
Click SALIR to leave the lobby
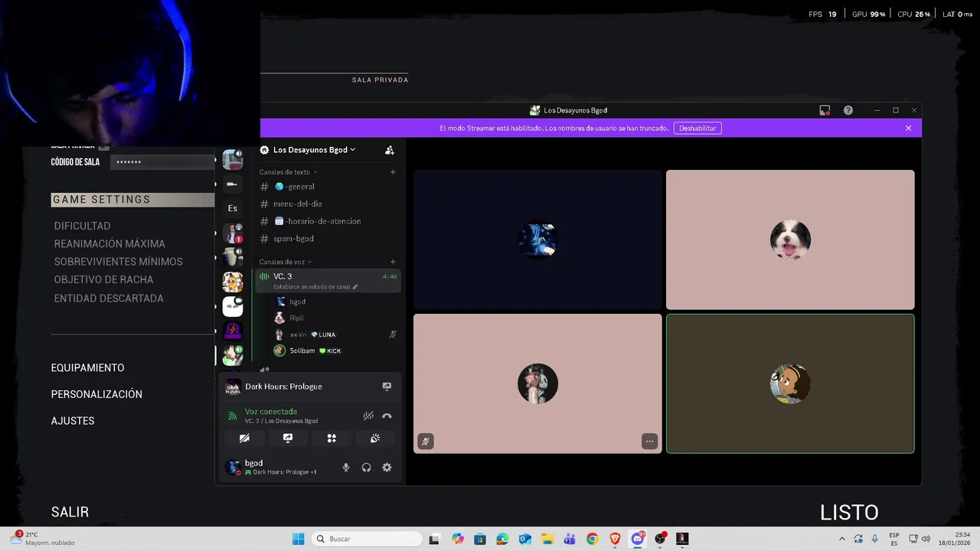[70, 512]
